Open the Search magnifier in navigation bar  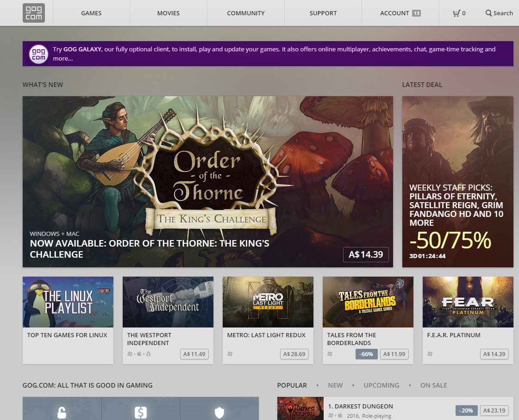488,13
